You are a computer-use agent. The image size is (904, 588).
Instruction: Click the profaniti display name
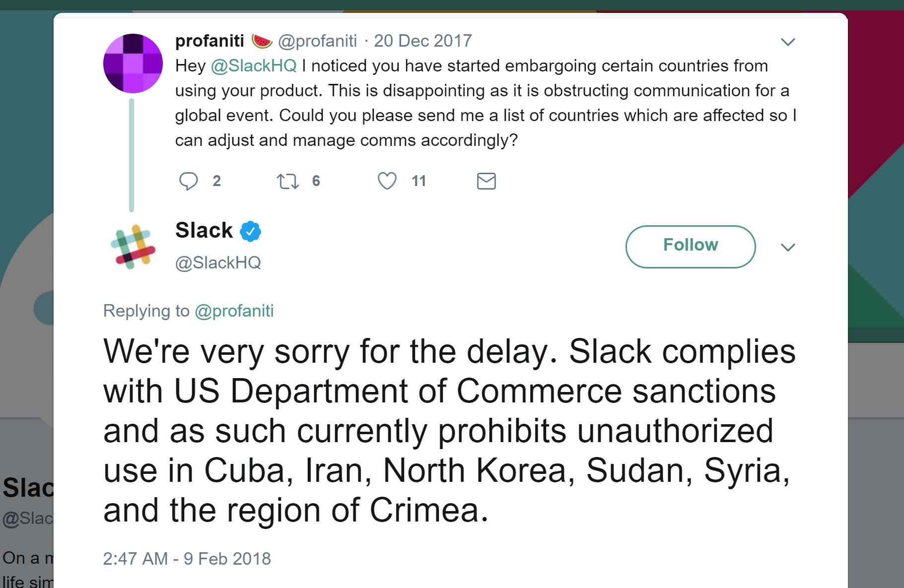[209, 41]
